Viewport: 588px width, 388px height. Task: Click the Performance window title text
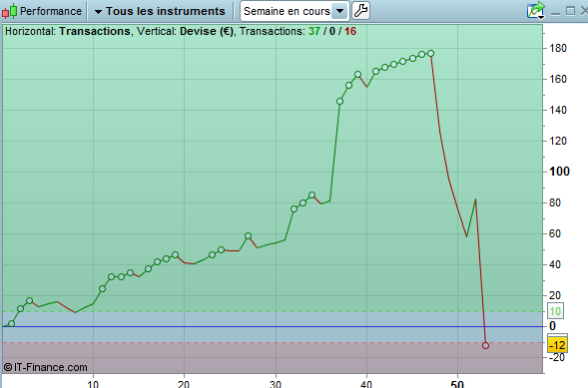coord(51,11)
